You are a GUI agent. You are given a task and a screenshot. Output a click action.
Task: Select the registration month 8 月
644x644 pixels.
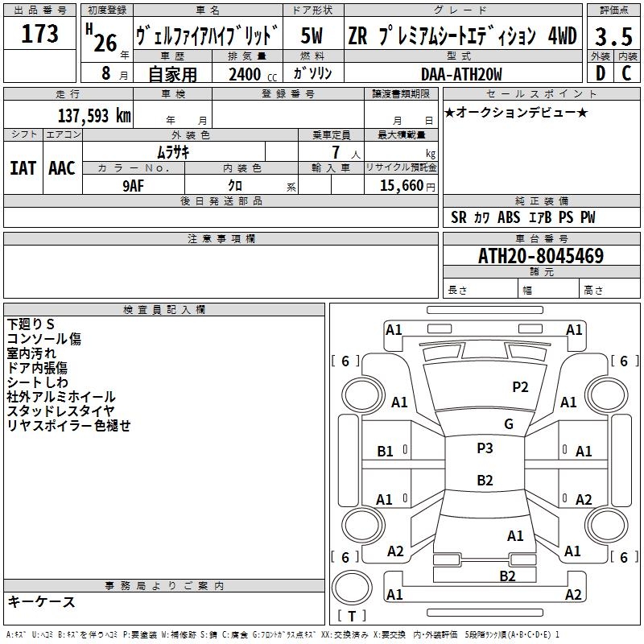pos(114,73)
